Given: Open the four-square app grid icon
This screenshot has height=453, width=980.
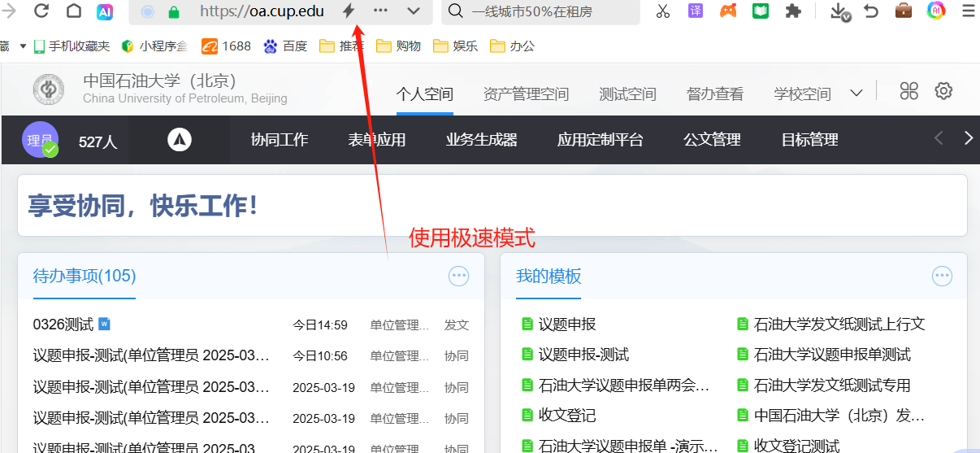Looking at the screenshot, I should pyautogui.click(x=909, y=91).
